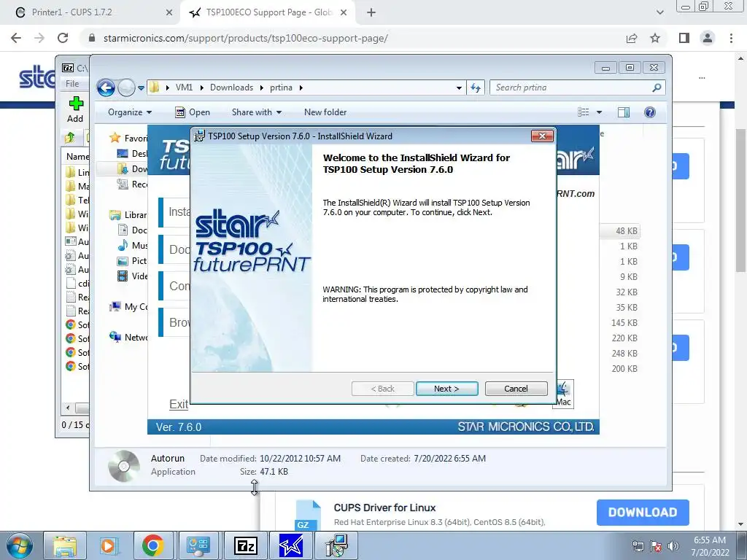Select My Computer in navigation pane
Screen dimensions: 747x560
[128, 307]
